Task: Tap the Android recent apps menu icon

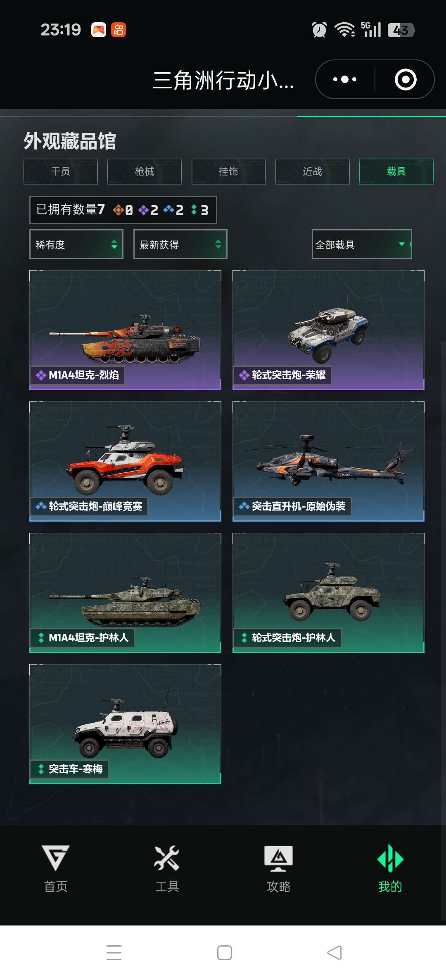Action: [114, 953]
